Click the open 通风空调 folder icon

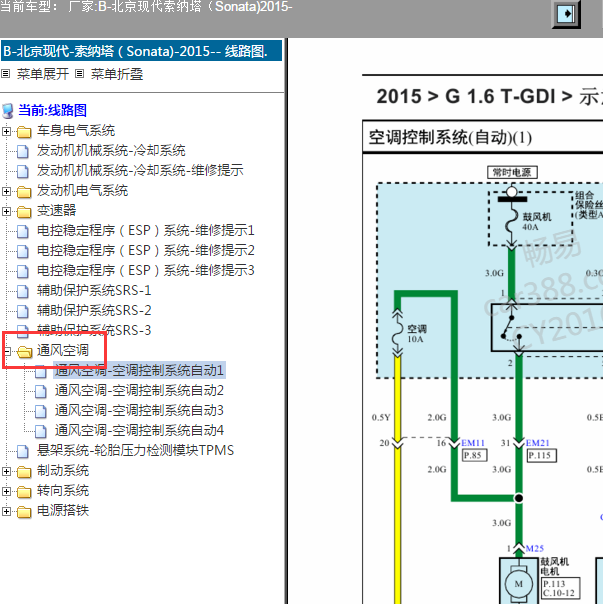pos(25,352)
